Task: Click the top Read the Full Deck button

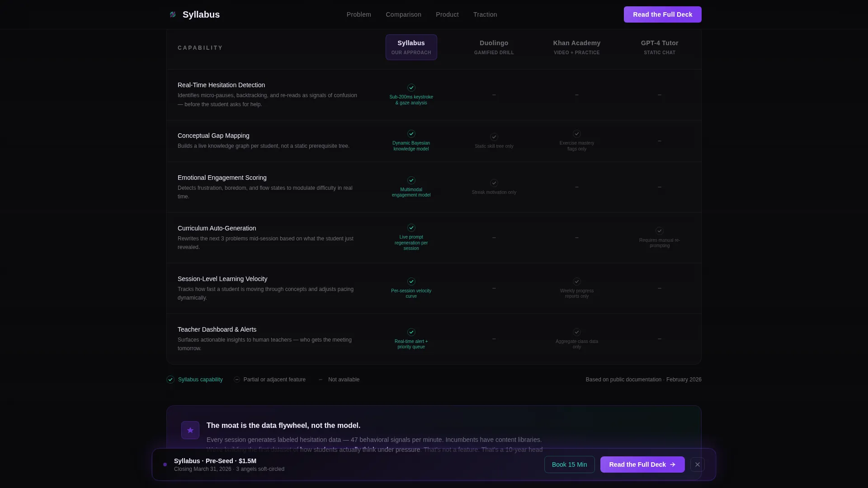Action: (663, 14)
